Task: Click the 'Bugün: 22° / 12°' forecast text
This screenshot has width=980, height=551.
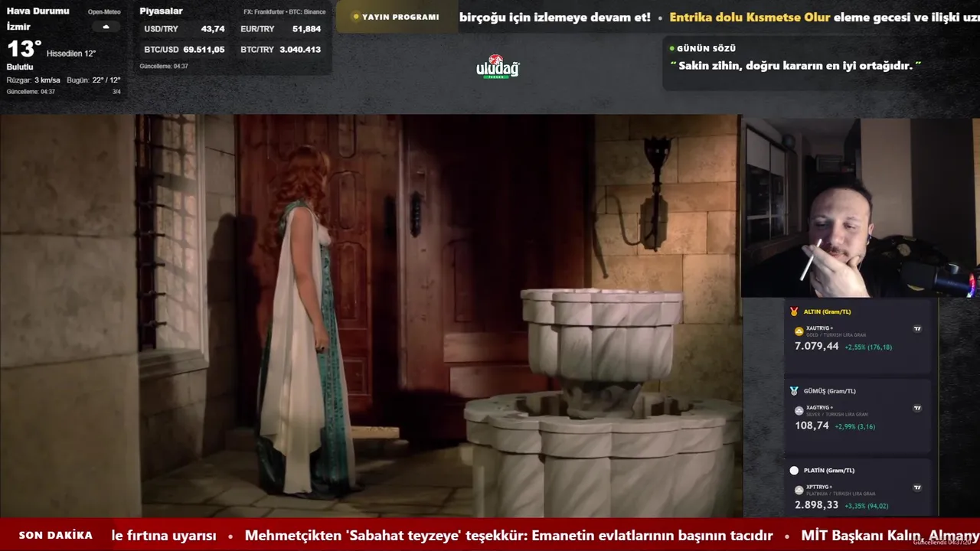Action: pos(93,80)
